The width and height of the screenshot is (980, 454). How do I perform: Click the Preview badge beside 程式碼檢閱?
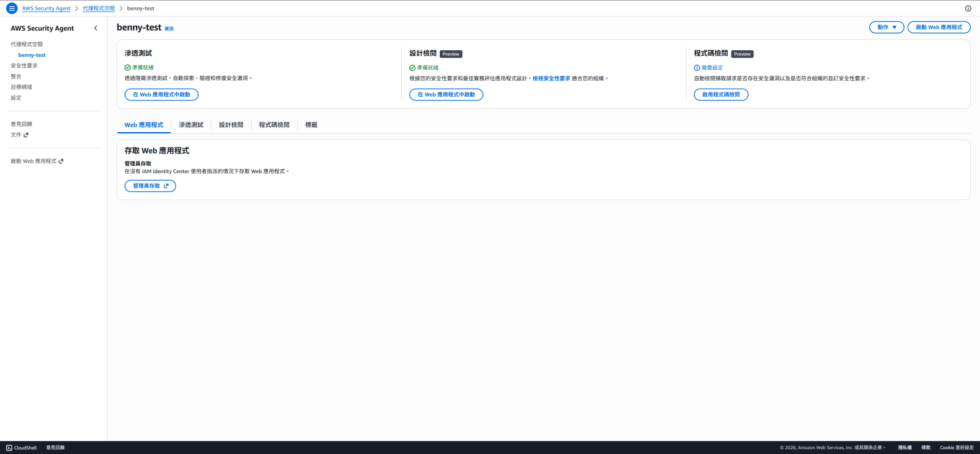(x=742, y=54)
